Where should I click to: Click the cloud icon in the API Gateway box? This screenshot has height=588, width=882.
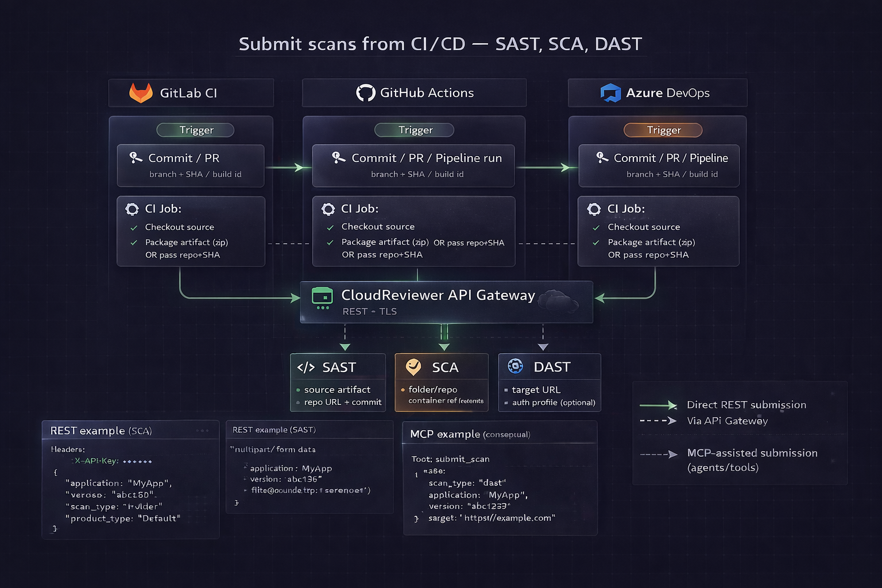click(x=558, y=301)
